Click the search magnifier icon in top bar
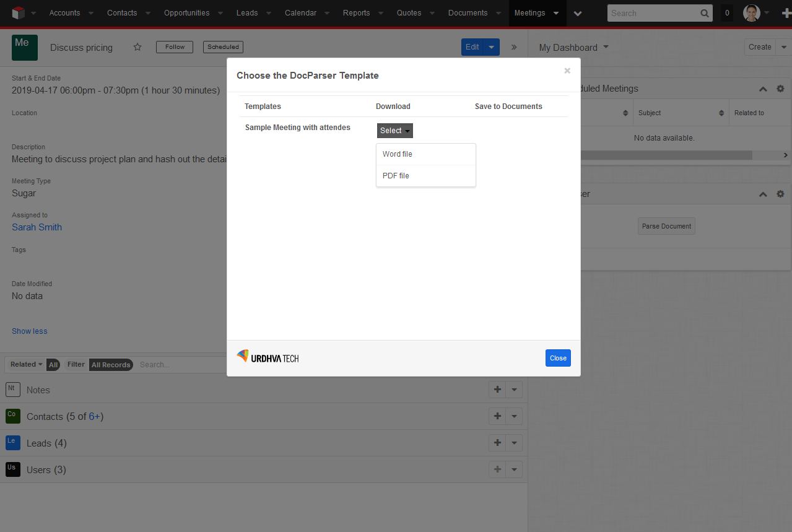Image resolution: width=792 pixels, height=532 pixels. tap(704, 13)
